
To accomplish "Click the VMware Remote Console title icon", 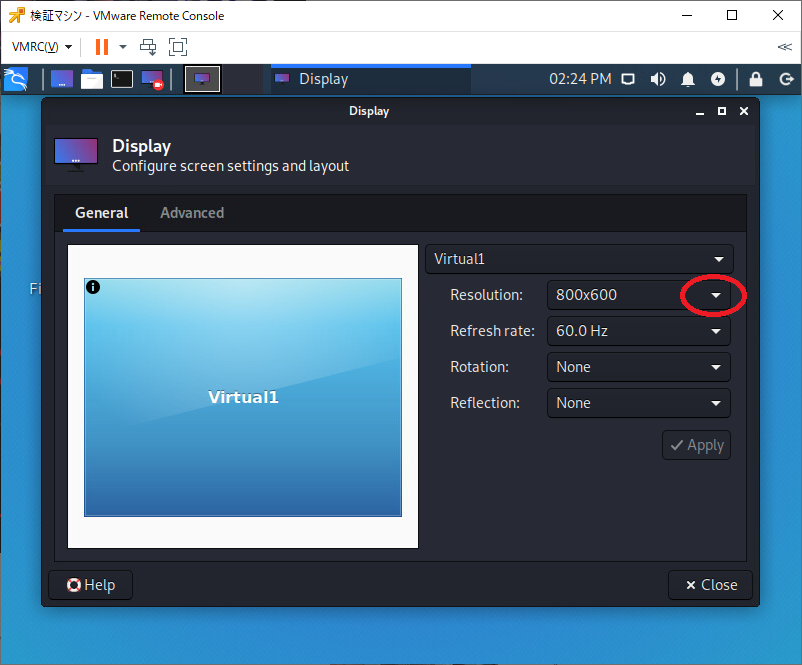I will click(16, 15).
